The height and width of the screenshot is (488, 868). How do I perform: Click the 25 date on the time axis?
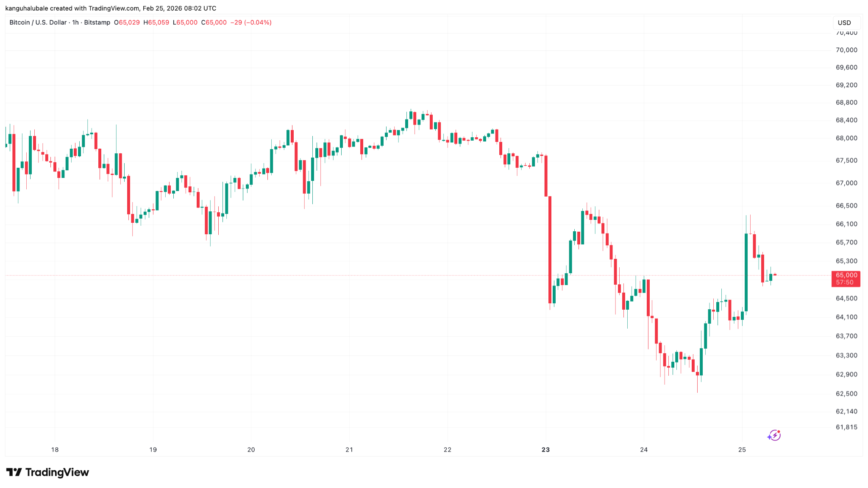742,449
